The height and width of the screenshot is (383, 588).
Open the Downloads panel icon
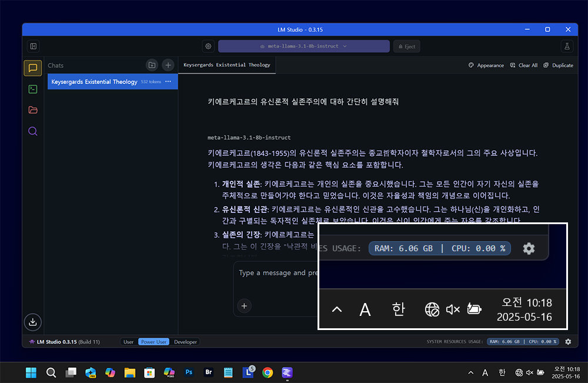pyautogui.click(x=33, y=321)
